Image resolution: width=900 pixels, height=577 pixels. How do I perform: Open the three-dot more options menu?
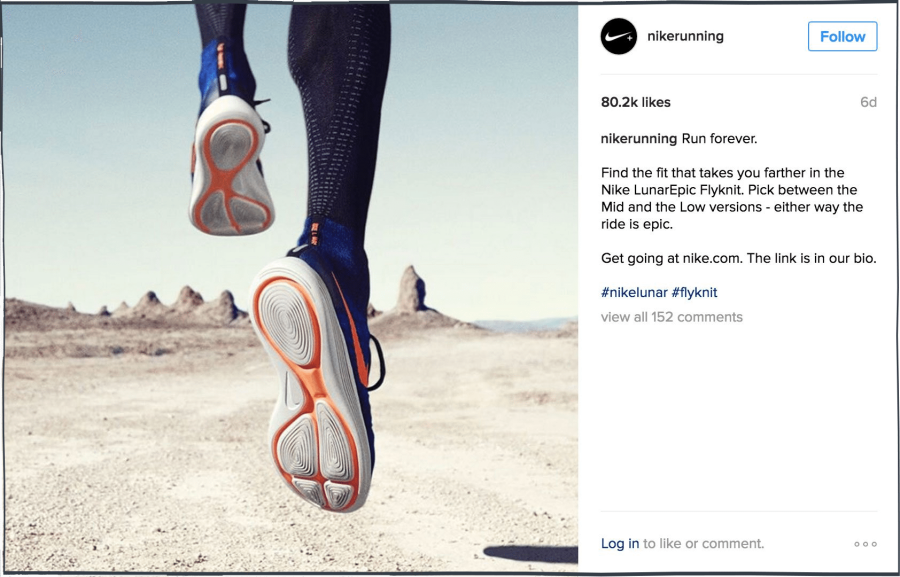tap(865, 544)
